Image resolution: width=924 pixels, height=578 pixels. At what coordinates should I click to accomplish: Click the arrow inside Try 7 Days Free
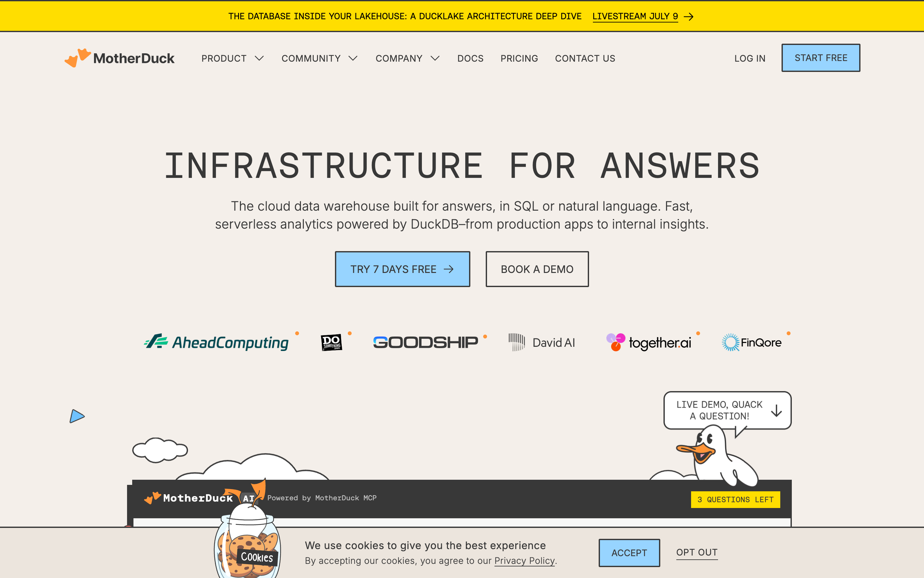tap(449, 269)
